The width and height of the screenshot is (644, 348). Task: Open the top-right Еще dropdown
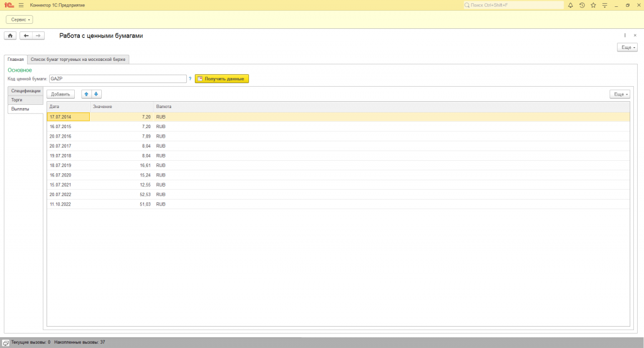click(627, 47)
